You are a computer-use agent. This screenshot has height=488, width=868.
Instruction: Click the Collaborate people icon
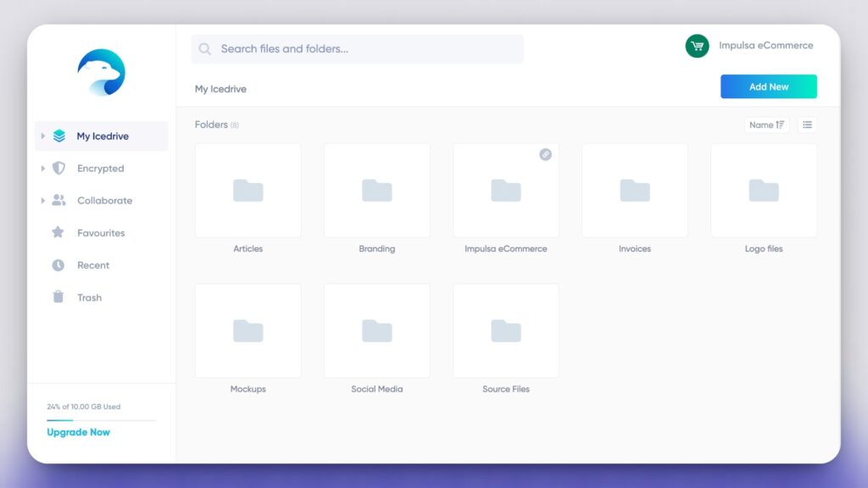(x=59, y=201)
